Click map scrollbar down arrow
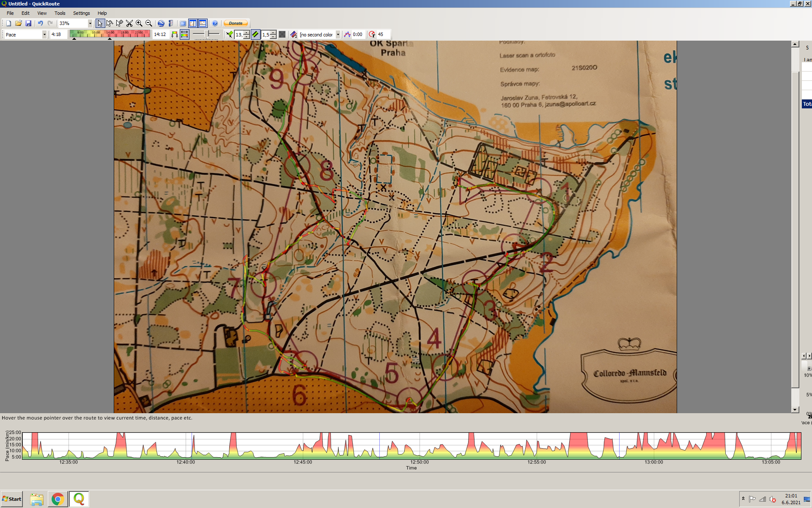 tap(795, 409)
